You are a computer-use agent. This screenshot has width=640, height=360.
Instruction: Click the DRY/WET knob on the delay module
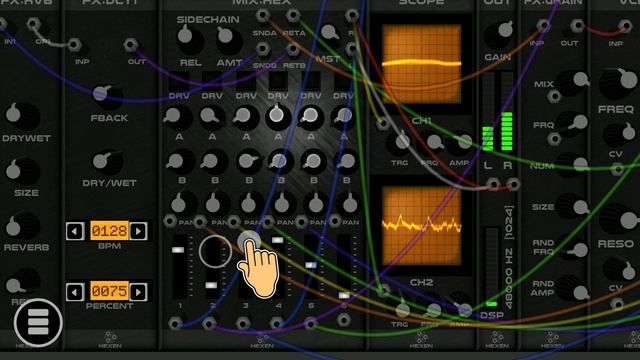[107, 162]
